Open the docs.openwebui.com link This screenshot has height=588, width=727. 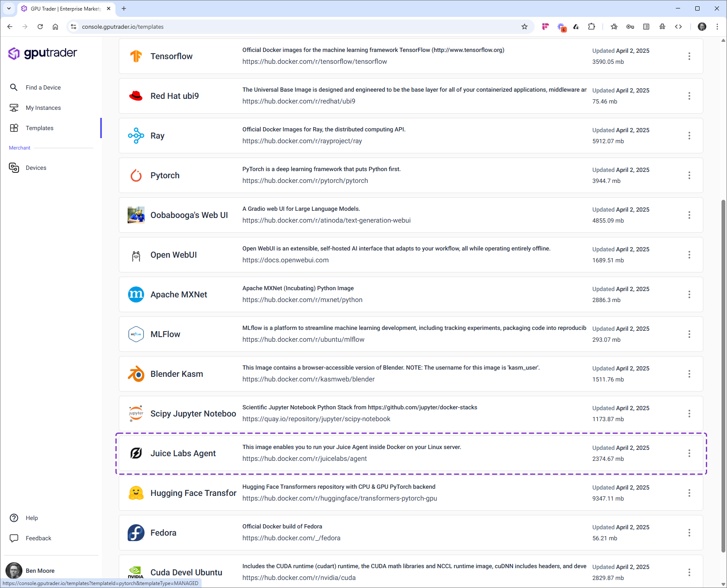(285, 260)
